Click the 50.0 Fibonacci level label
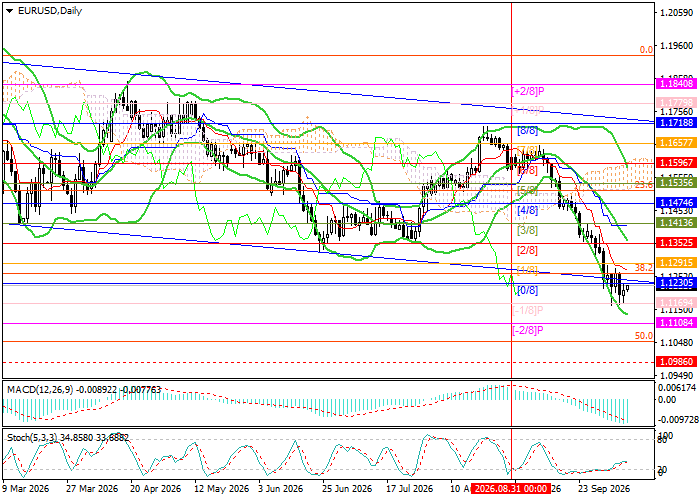Viewport: 700px width, 500px height. (644, 336)
